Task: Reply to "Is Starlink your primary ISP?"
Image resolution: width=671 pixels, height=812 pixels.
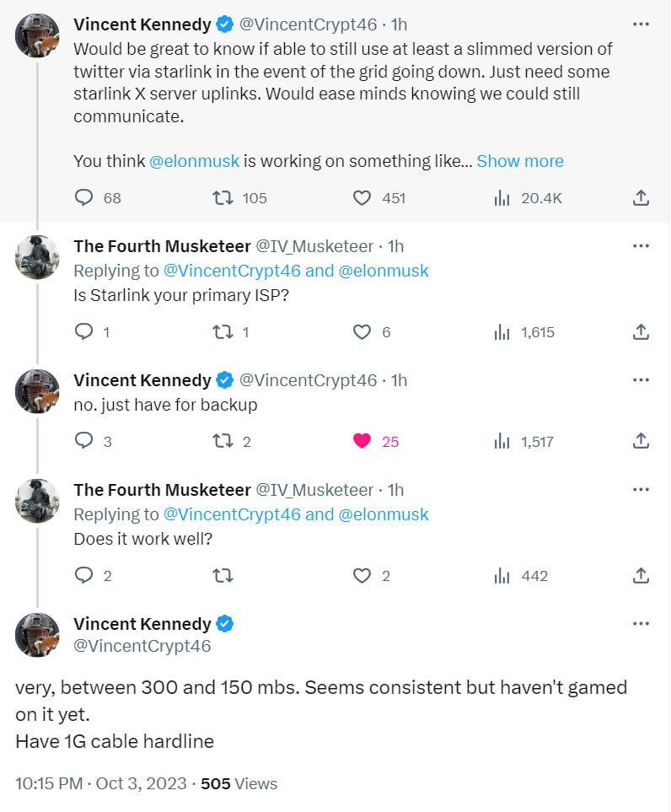Action: 84,332
